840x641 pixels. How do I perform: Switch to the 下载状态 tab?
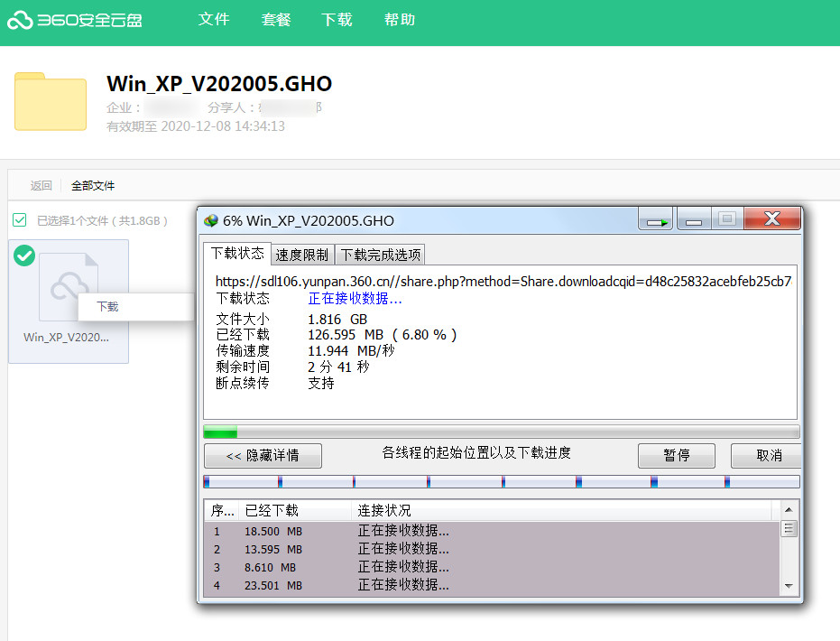237,253
